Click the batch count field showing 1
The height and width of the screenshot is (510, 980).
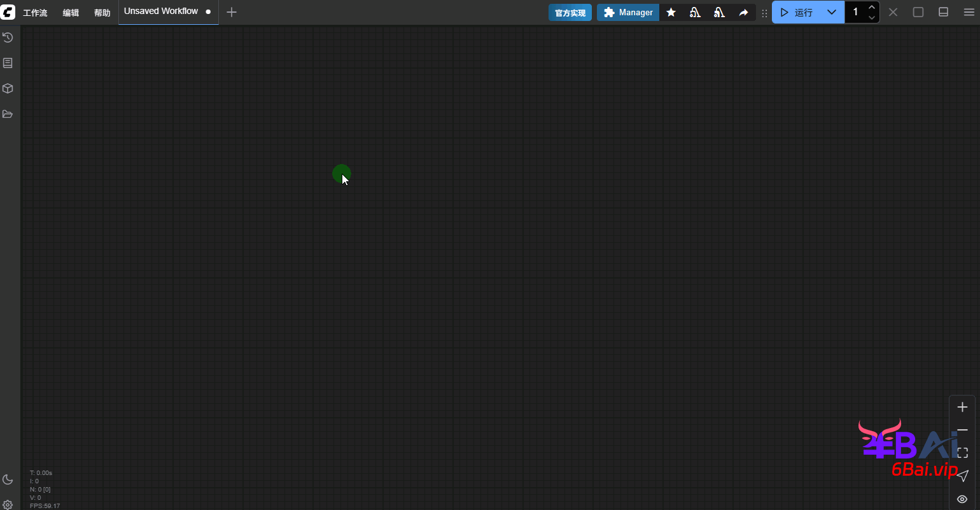point(855,12)
